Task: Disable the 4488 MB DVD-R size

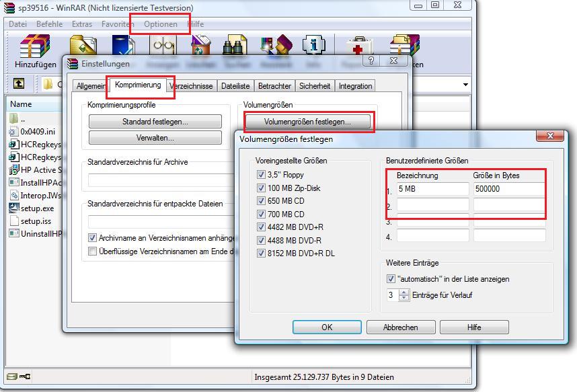Action: tap(261, 240)
